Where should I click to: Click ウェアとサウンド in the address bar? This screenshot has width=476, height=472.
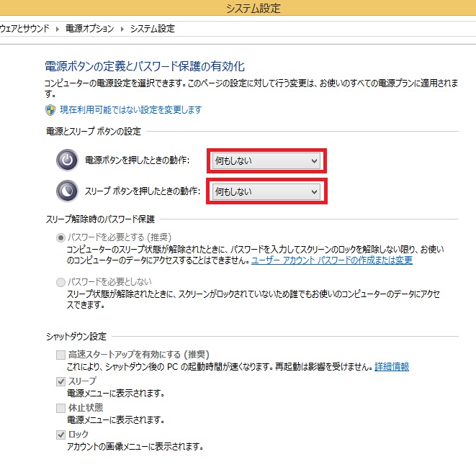pos(25,29)
